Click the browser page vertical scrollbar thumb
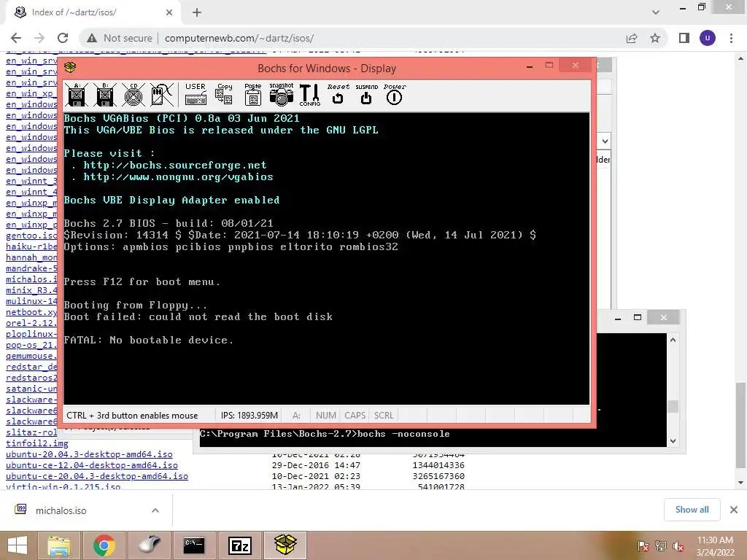This screenshot has height=560, width=747. click(x=740, y=425)
